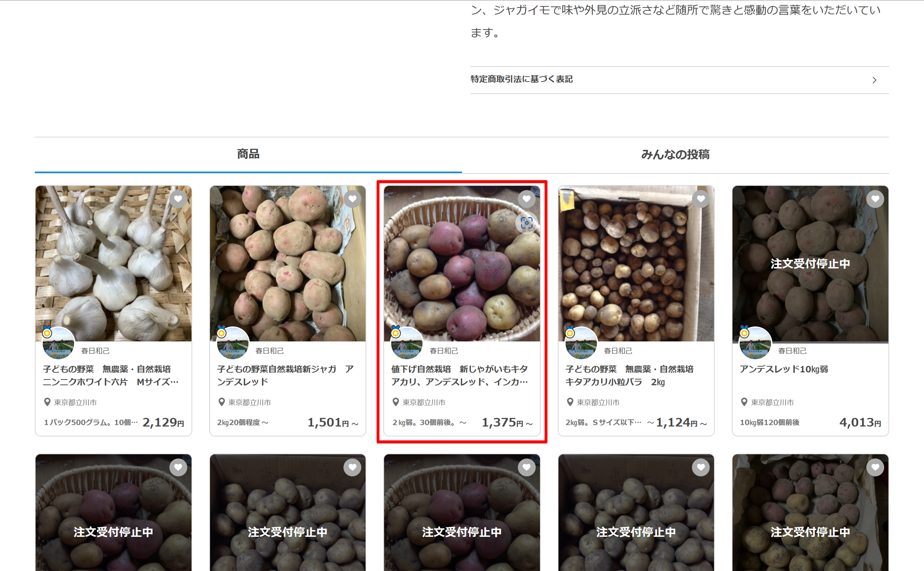Click price 1,501円～
The image size is (924, 571).
(x=333, y=422)
